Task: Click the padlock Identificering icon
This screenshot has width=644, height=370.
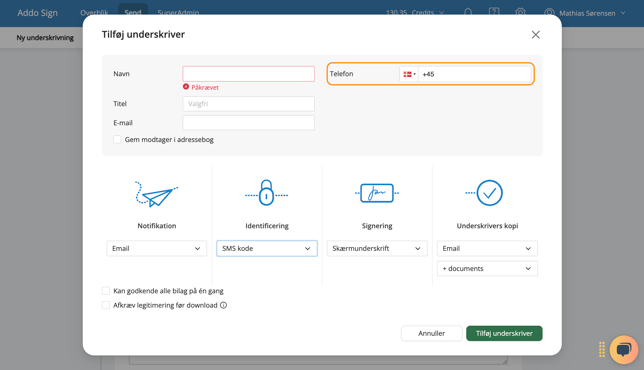Action: click(x=267, y=193)
